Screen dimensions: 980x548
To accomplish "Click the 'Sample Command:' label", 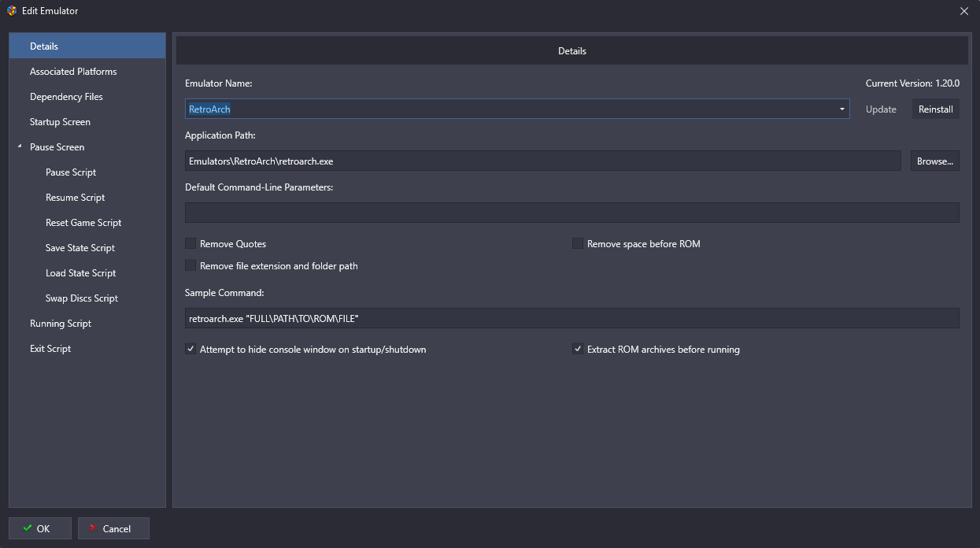I will point(224,293).
